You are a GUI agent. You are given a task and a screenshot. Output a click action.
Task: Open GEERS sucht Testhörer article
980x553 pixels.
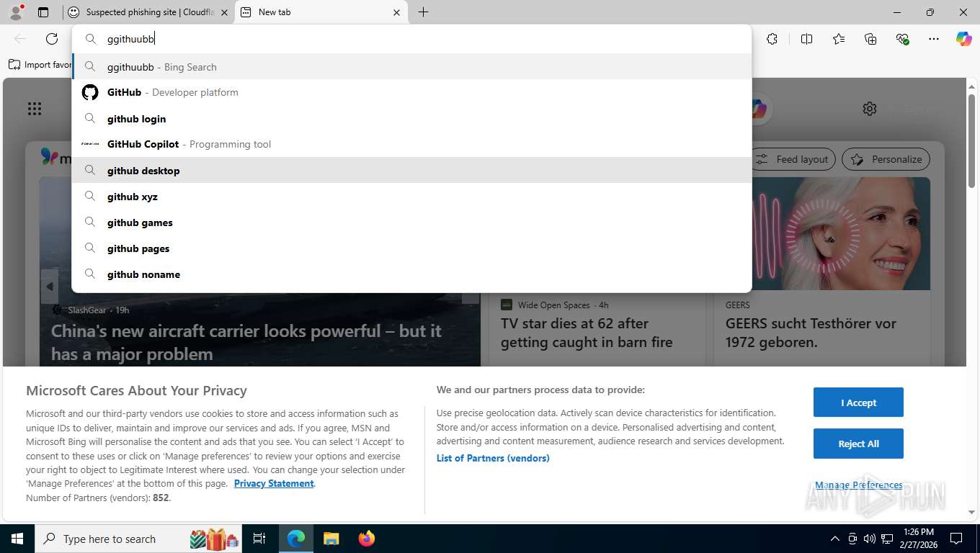pyautogui.click(x=811, y=333)
